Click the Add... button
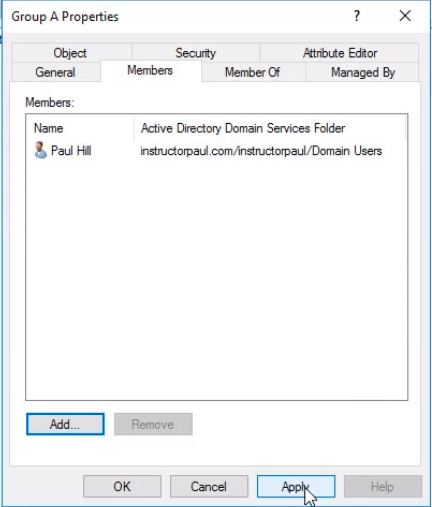 point(65,424)
